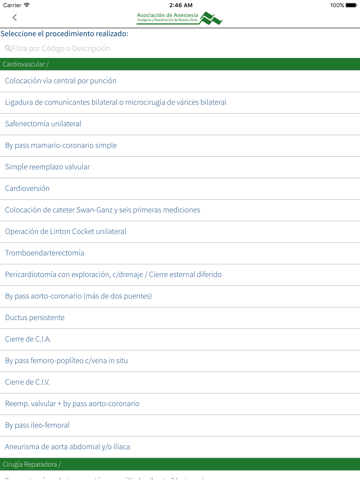360x480 pixels.
Task: Go back using the chevron arrow
Action: pyautogui.click(x=14, y=18)
